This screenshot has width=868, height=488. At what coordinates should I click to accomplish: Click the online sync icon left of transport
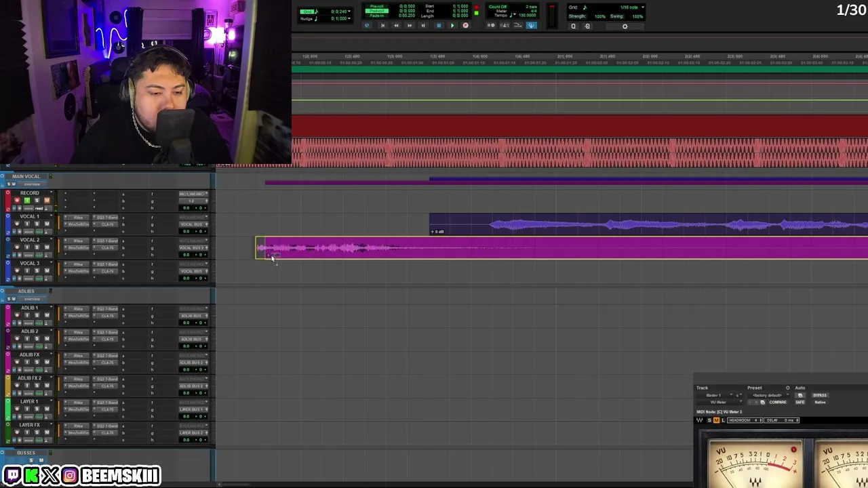367,26
